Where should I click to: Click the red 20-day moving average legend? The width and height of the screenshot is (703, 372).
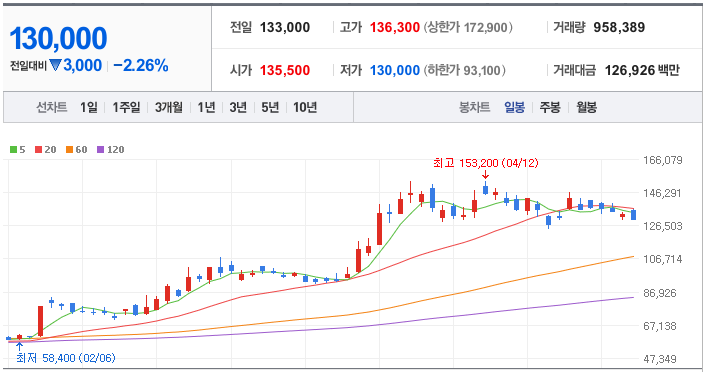tap(45, 150)
